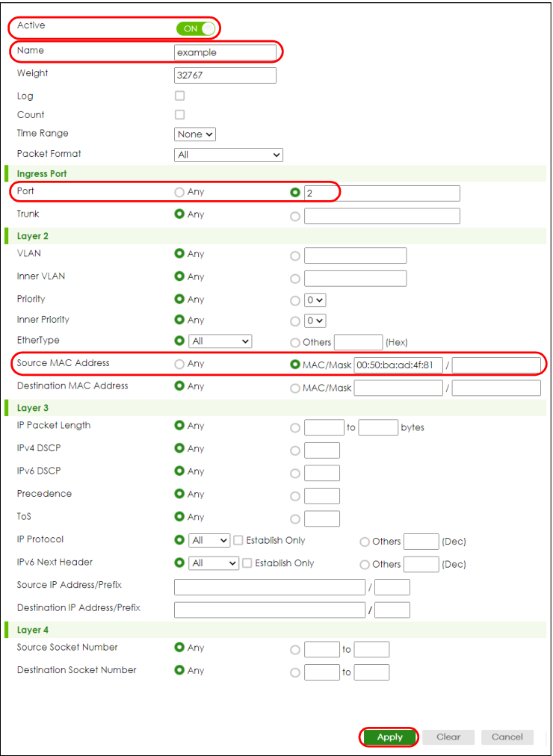Click the Apply button
Viewport: 553px width, 756px height.
click(x=389, y=737)
